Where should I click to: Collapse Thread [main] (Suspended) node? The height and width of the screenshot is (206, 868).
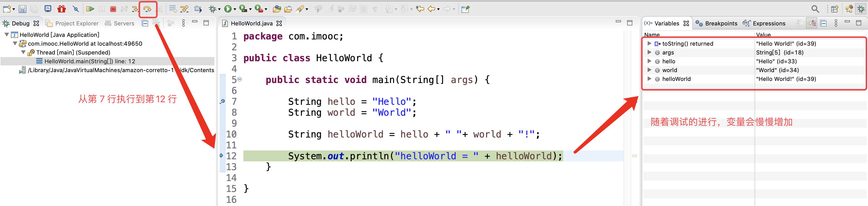[23, 52]
